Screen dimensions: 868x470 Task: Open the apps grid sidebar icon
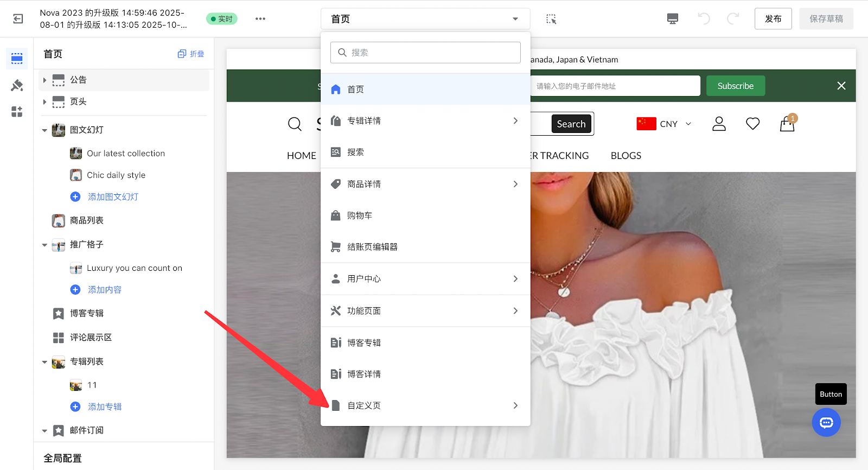click(x=17, y=112)
